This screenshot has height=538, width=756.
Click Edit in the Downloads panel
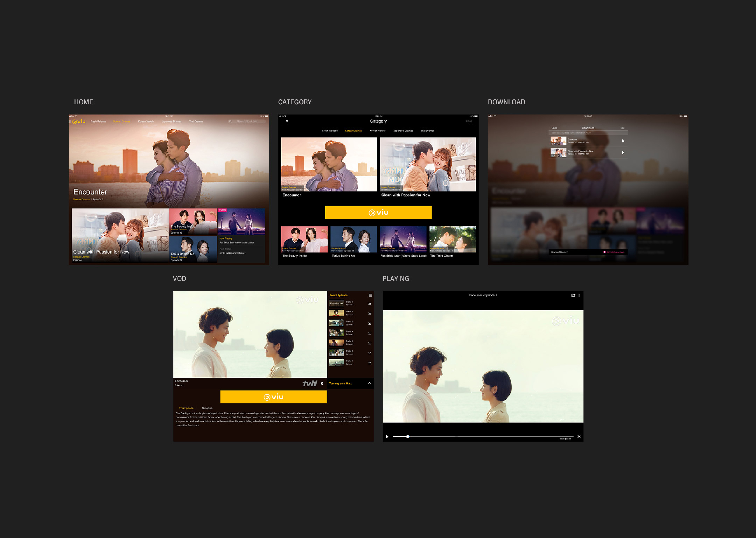(622, 128)
